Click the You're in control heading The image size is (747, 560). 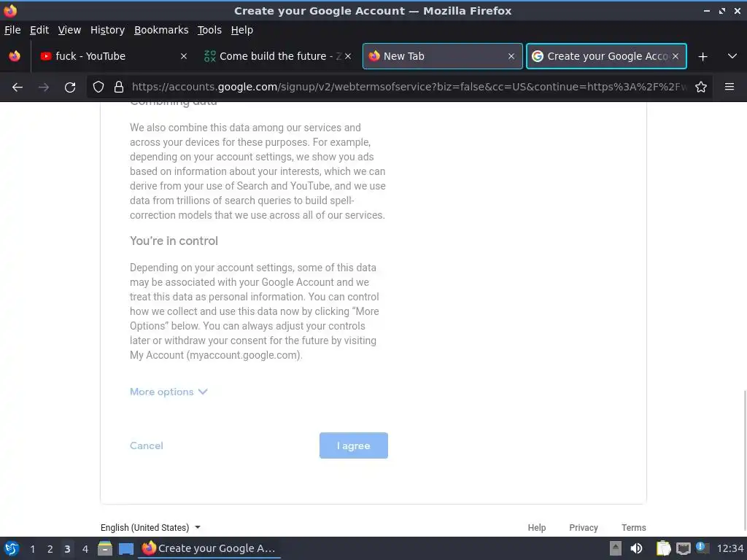coord(174,241)
